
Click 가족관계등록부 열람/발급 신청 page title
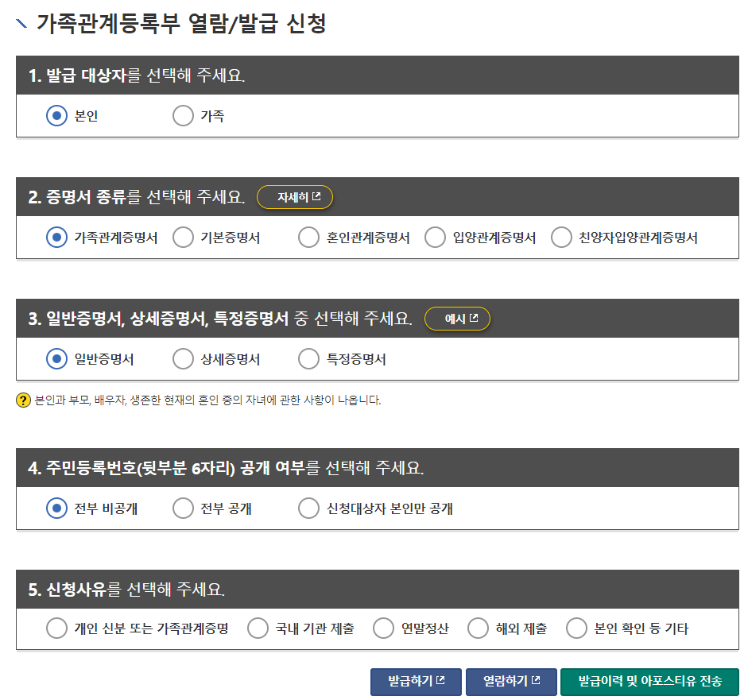click(181, 23)
